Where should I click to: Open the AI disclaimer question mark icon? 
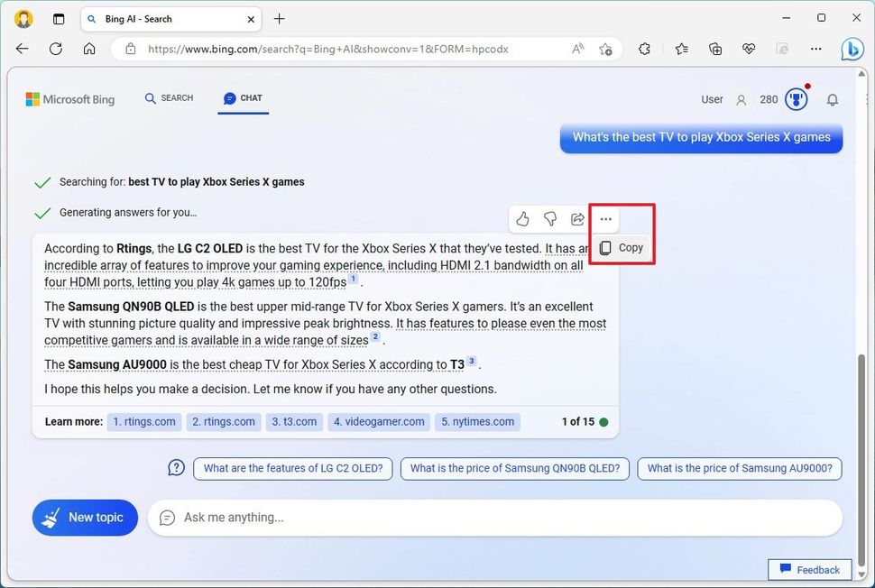[176, 468]
